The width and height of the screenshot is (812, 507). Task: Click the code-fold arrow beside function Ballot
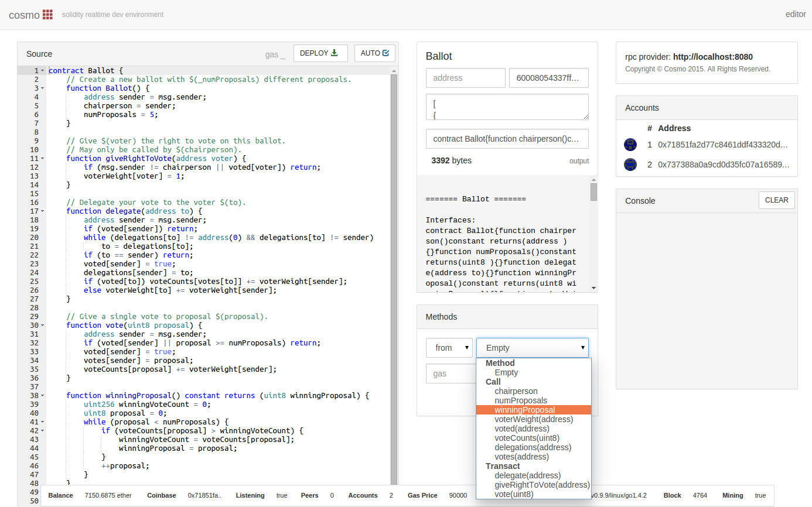[43, 88]
